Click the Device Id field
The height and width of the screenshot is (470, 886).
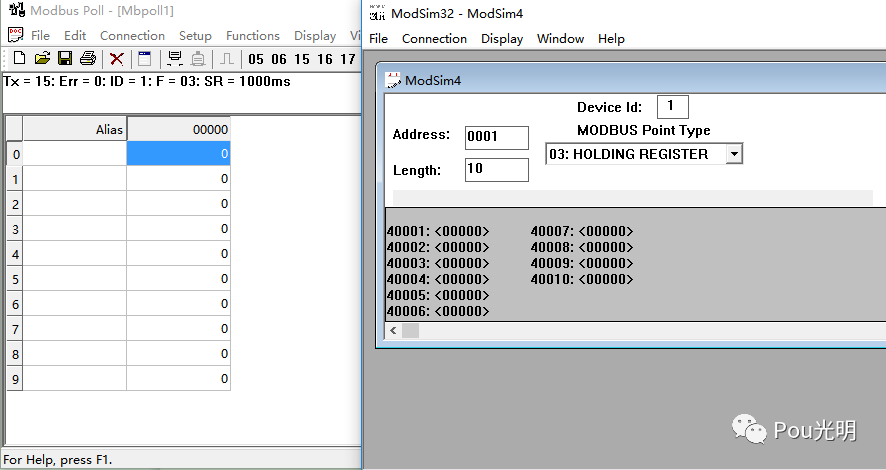672,106
